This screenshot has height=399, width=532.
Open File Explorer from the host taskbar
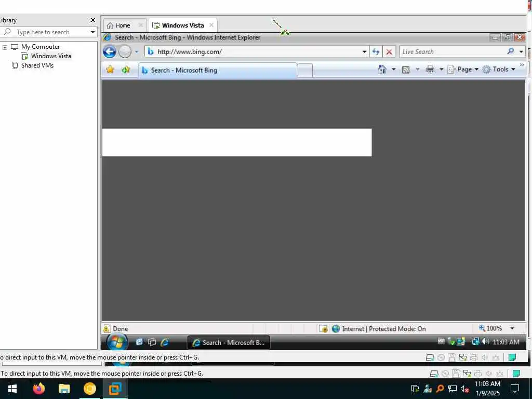(x=64, y=389)
